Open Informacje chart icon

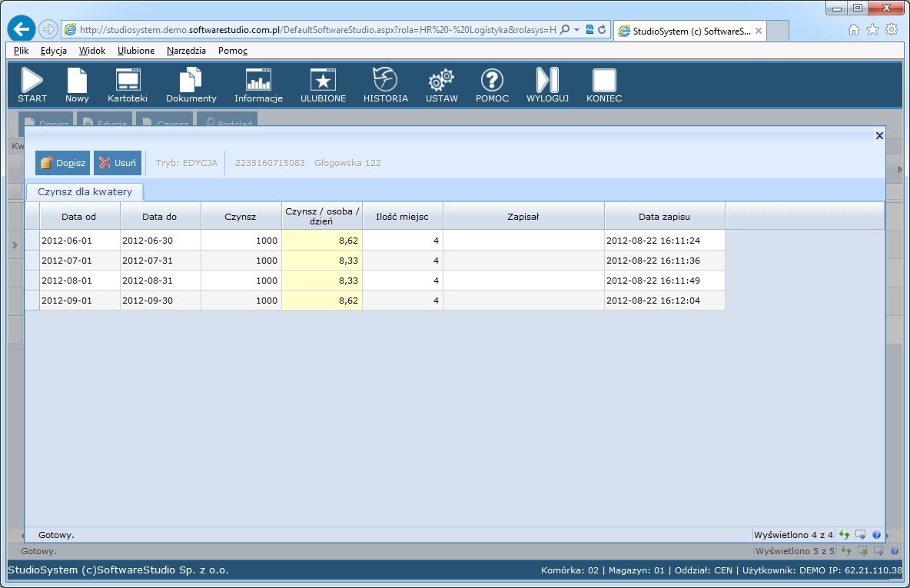258,85
